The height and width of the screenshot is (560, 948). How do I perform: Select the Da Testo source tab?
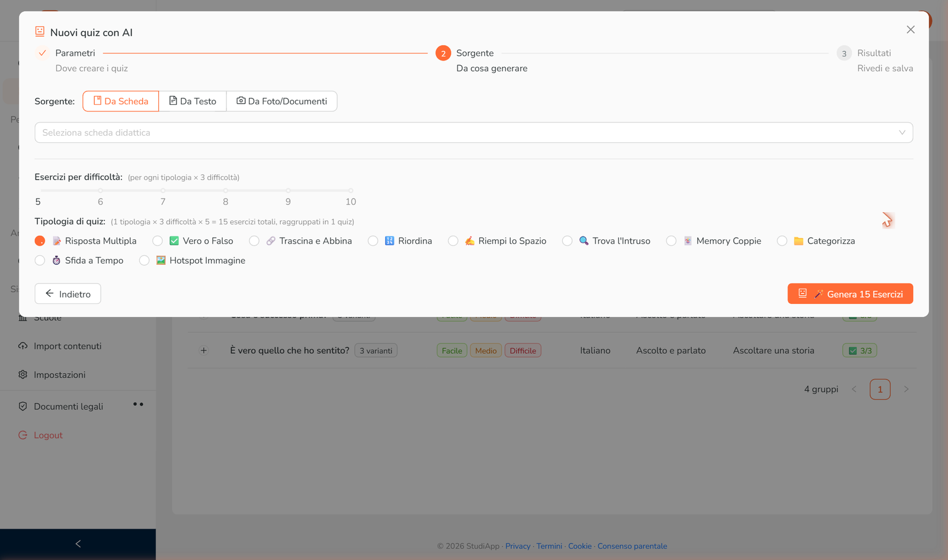pyautogui.click(x=193, y=101)
